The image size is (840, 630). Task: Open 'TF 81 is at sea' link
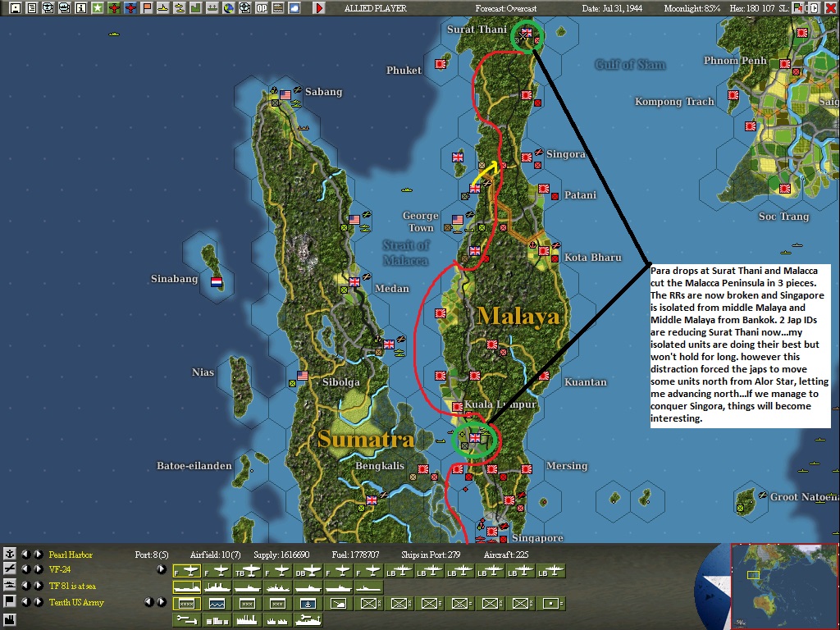[72, 586]
